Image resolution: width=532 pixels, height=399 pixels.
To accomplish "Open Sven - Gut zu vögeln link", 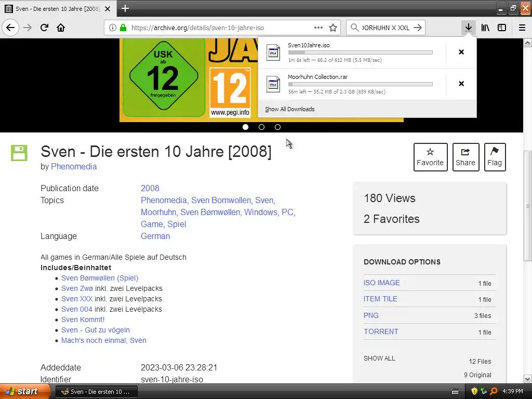I will coord(96,330).
